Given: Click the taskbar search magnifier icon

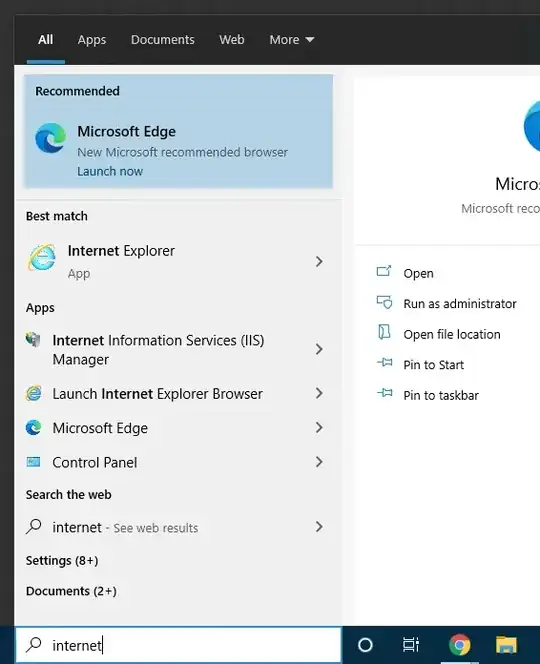Looking at the screenshot, I should 33,645.
